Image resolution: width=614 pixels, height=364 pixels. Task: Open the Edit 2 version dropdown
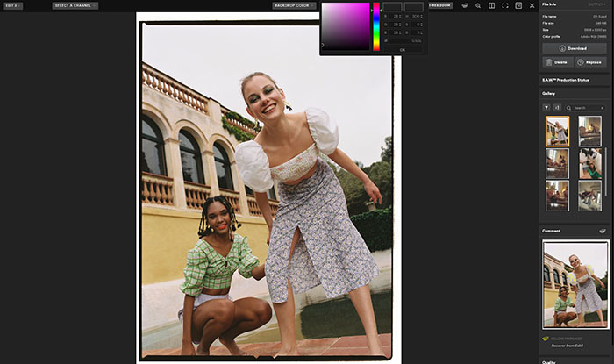(12, 5)
